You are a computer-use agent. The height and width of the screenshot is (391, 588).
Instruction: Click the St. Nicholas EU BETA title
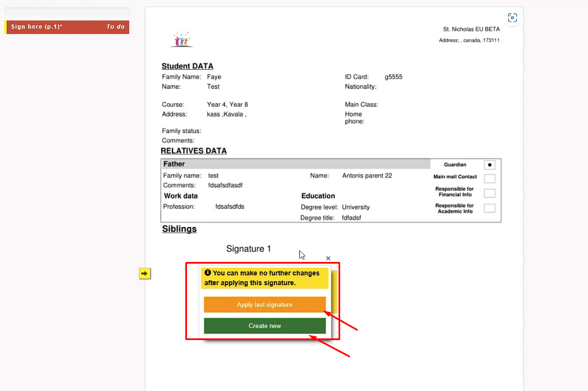pyautogui.click(x=471, y=29)
